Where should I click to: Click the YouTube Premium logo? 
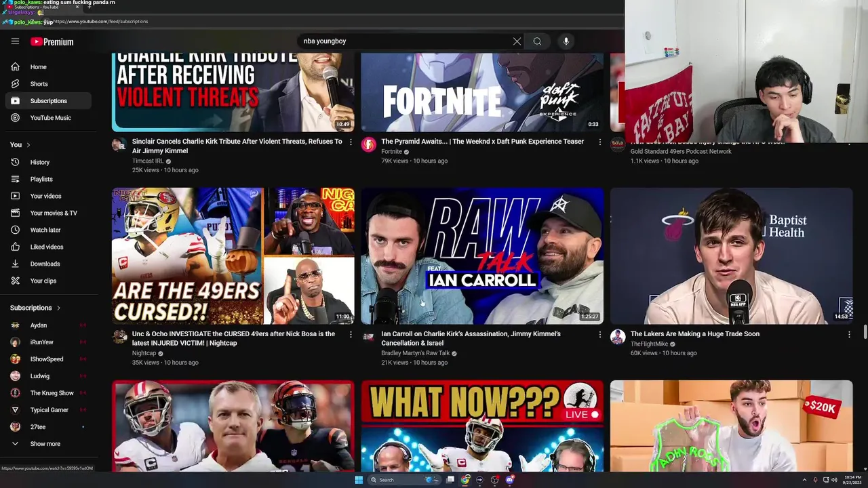pyautogui.click(x=52, y=42)
